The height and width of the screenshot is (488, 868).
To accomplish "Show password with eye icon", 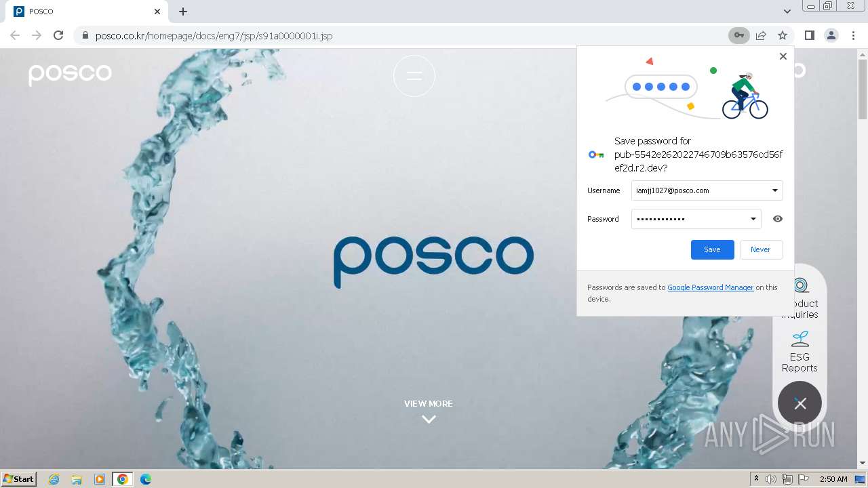I will (x=778, y=219).
